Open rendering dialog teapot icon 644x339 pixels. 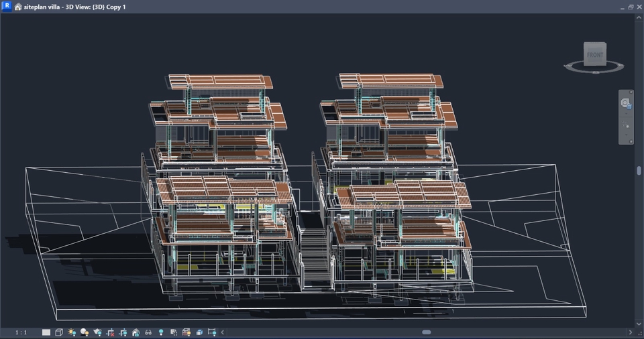[97, 332]
